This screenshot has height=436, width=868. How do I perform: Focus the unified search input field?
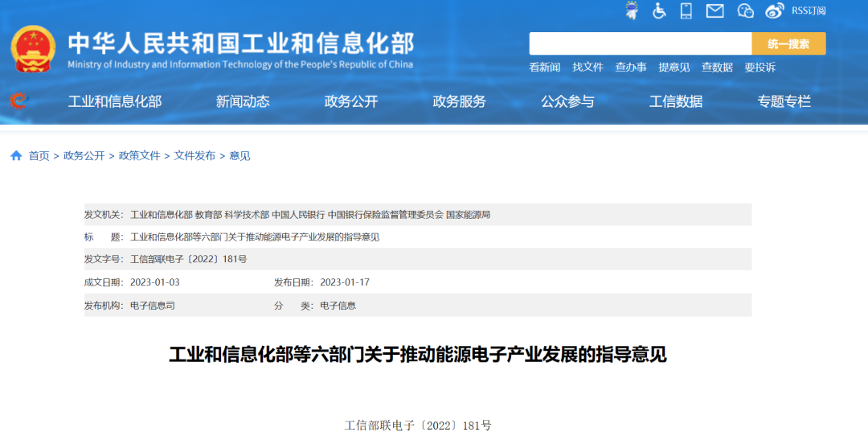(640, 43)
